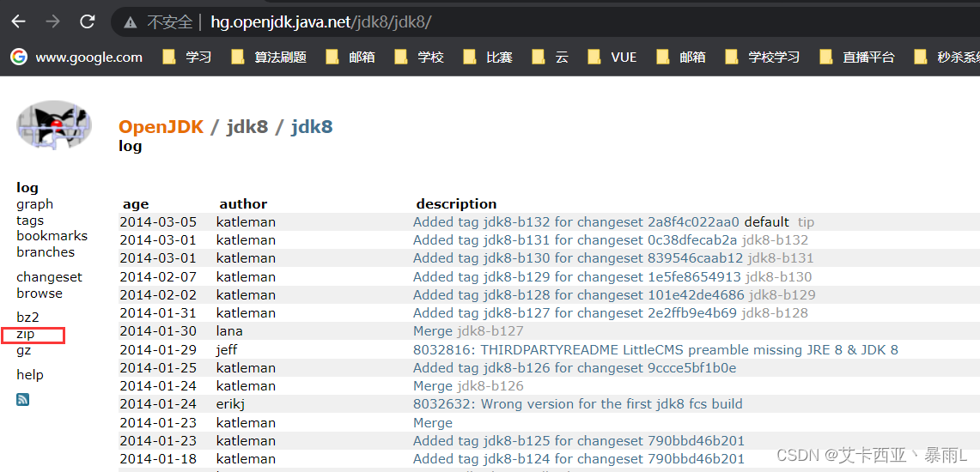Click the not-secure warning triangle icon
980x472 pixels.
130,22
